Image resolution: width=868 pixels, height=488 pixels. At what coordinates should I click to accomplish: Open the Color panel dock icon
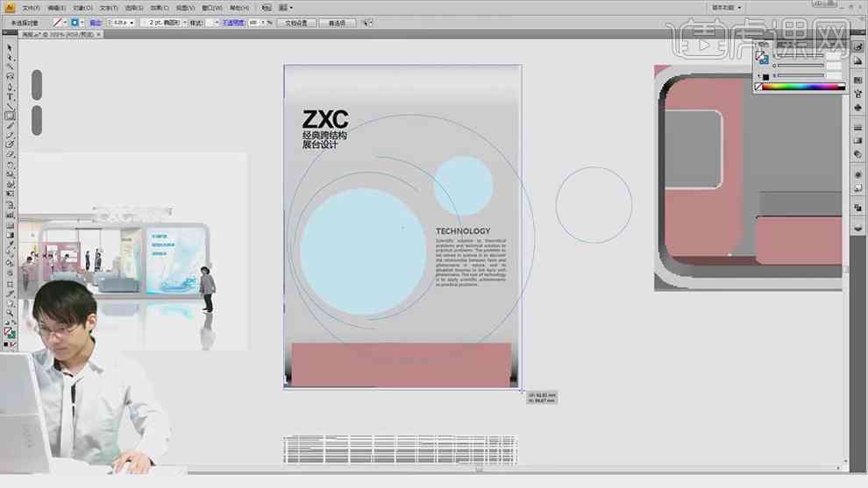pos(858,47)
